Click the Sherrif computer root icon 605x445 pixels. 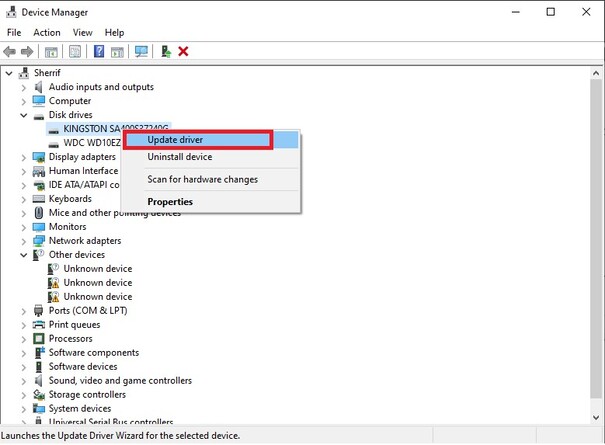click(x=24, y=73)
